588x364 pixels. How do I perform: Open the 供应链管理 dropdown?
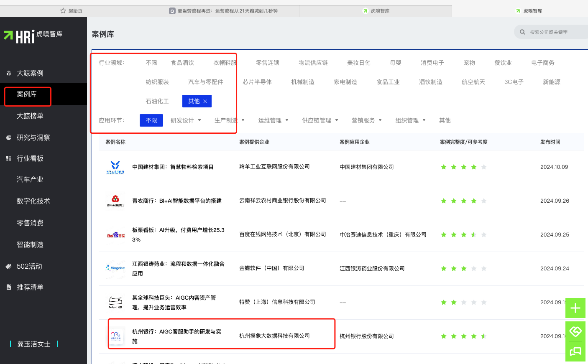tap(320, 120)
